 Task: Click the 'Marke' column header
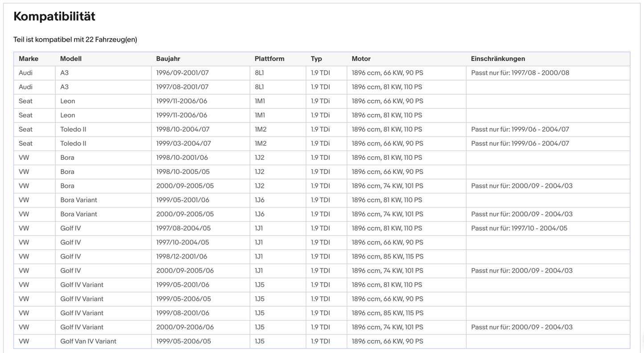29,59
